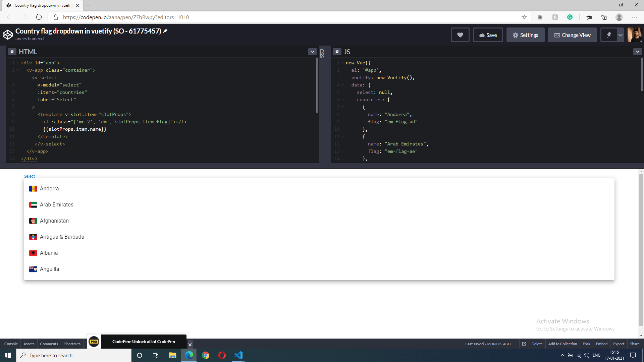Save the pen to the cloud

pyautogui.click(x=487, y=35)
